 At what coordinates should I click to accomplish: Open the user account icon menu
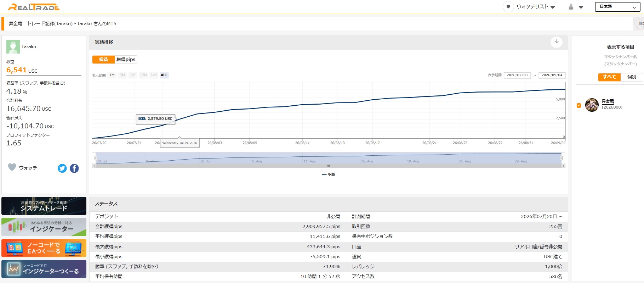pyautogui.click(x=571, y=7)
